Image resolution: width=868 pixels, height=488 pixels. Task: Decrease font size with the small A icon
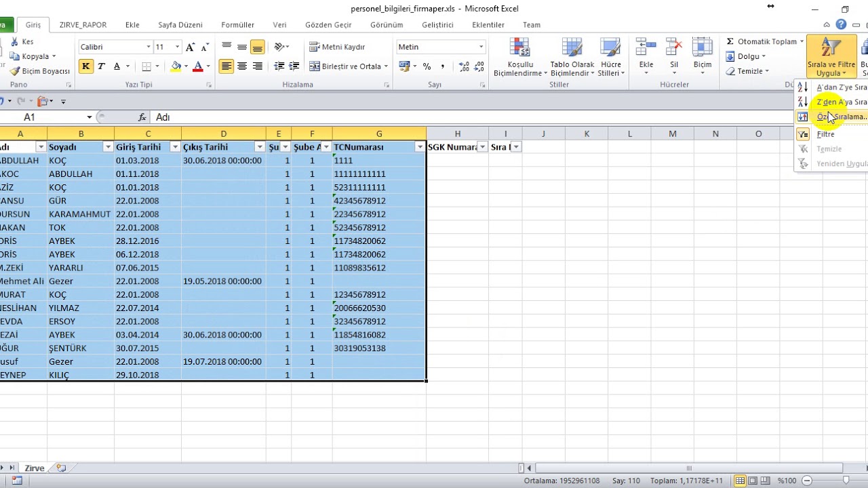204,47
